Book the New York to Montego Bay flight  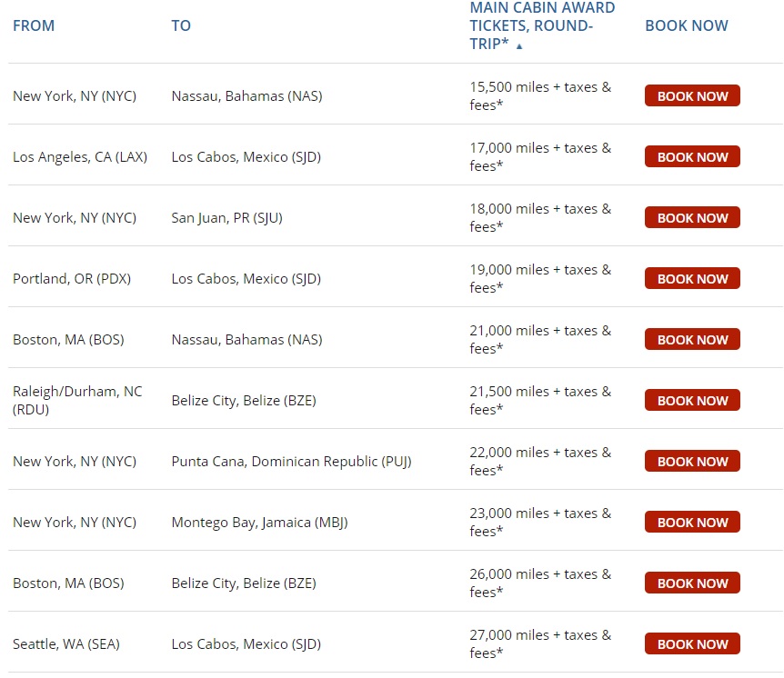coord(692,523)
